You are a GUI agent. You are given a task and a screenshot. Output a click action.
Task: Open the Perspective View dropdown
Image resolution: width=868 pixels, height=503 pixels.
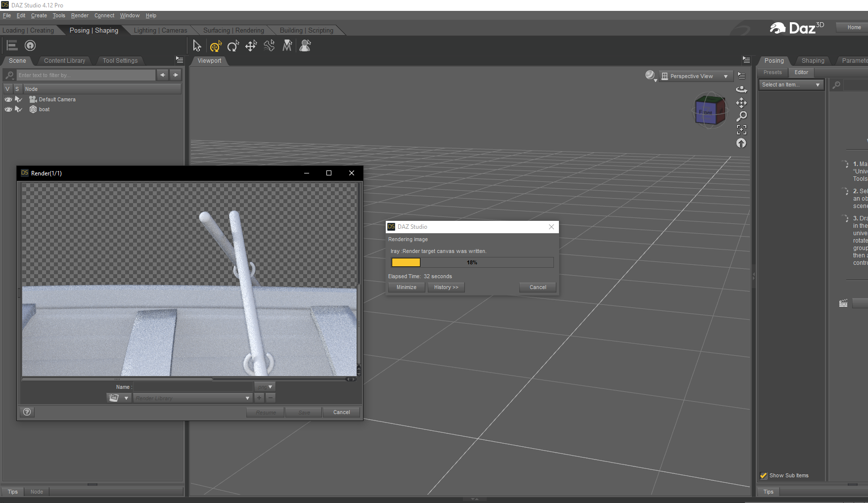click(x=695, y=76)
